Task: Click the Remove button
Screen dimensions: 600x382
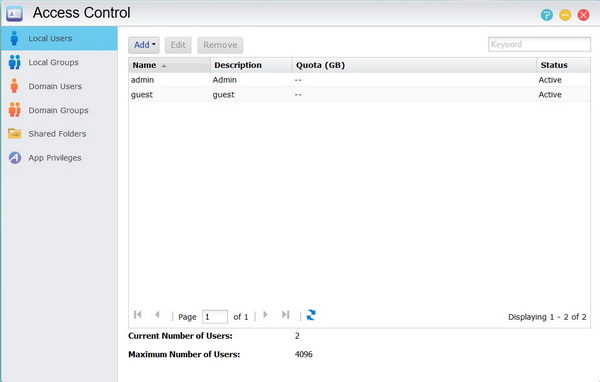Action: [220, 45]
